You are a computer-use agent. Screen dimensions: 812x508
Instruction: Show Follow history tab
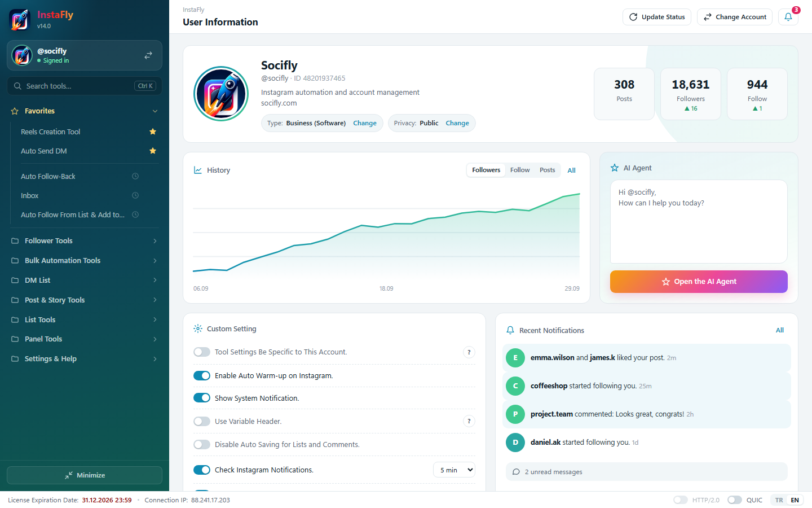tap(520, 170)
